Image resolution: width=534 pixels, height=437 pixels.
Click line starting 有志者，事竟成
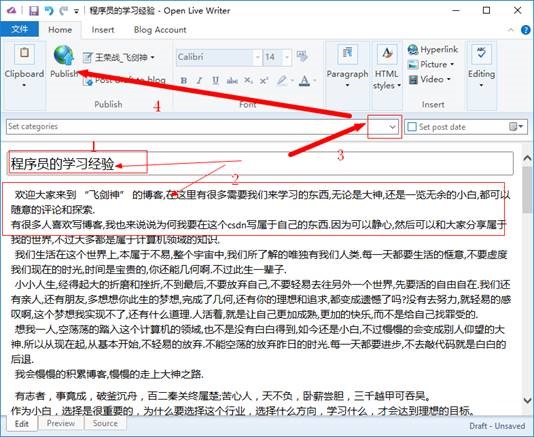coord(223,396)
